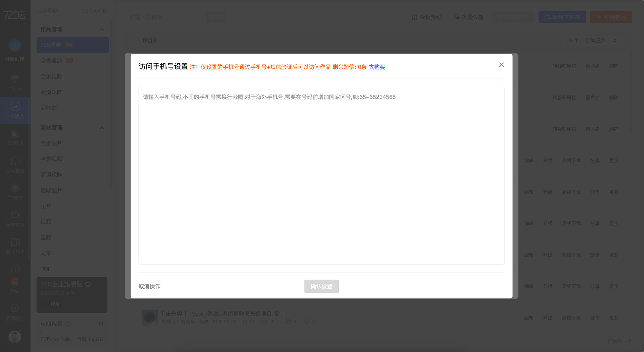This screenshot has height=352, width=644.
Task: Open the 工作台 sidebar icon
Action: tap(15, 79)
